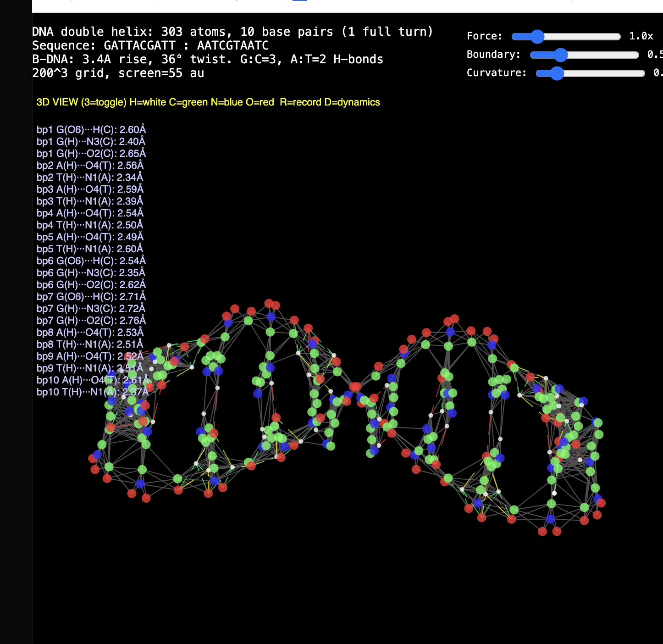Click the Force value readout 1.0x
The height and width of the screenshot is (644, 663).
click(x=641, y=36)
